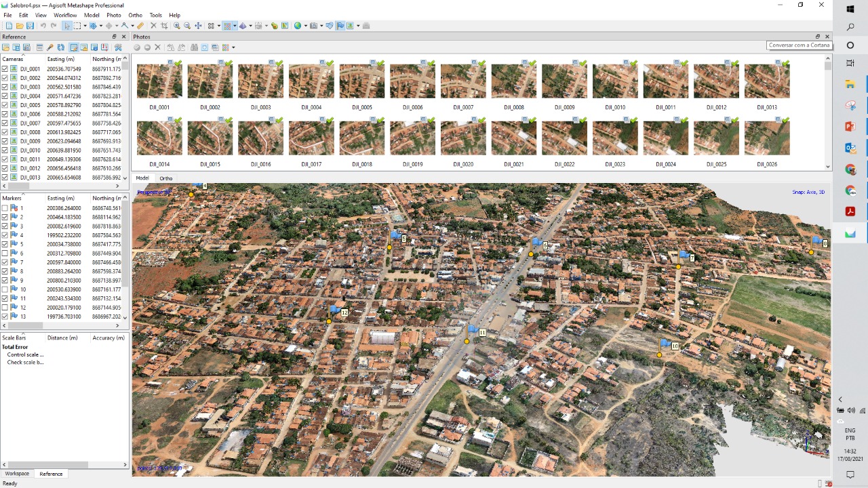Export reference data from Reference panel

click(16, 47)
